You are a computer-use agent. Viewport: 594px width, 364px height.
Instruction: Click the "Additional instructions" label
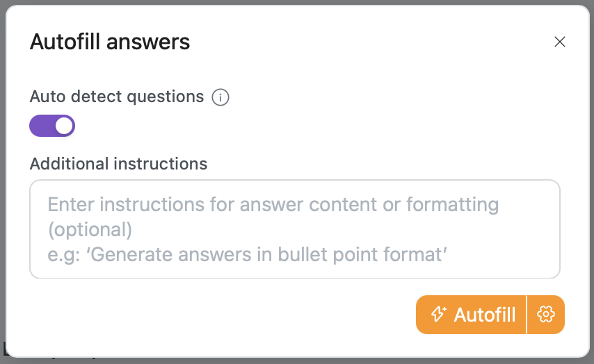pyautogui.click(x=118, y=164)
